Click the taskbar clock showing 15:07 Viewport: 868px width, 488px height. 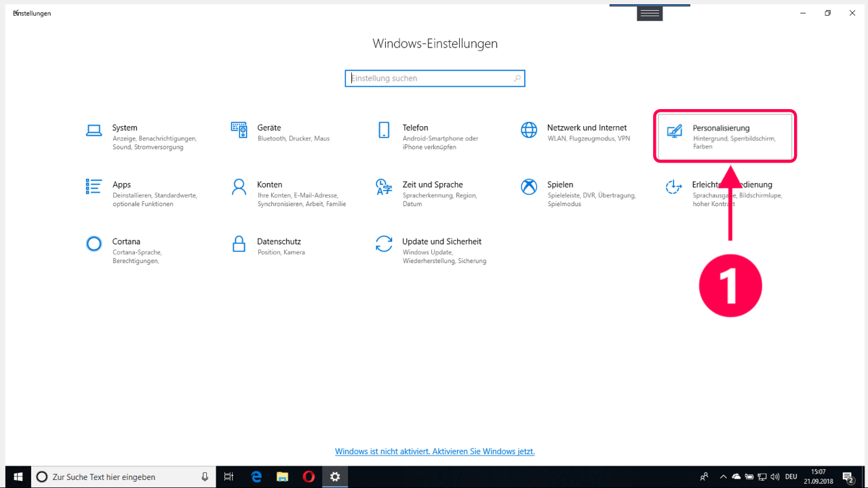pos(818,477)
